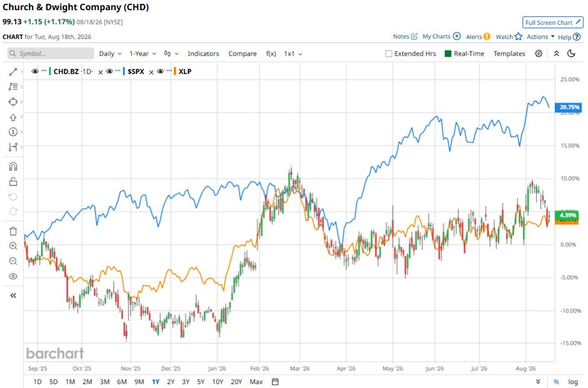Screen dimensions: 588x388
Task: Open the measure range tool
Action: click(x=13, y=147)
